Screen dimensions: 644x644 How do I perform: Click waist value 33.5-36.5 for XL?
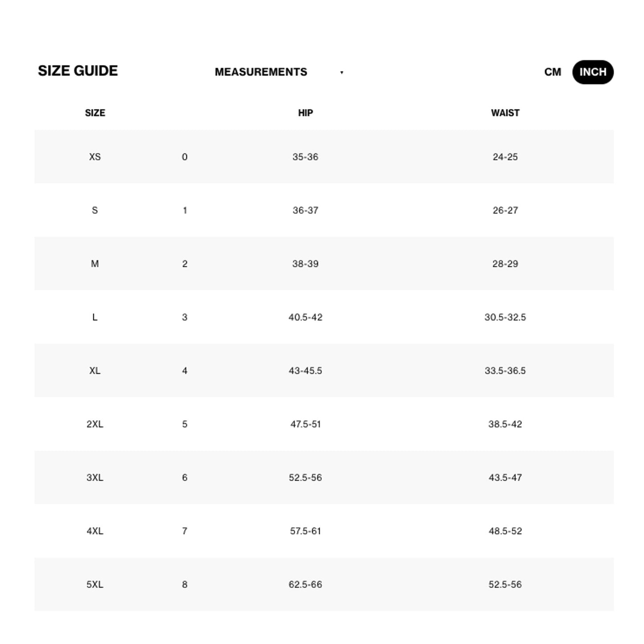coord(505,371)
